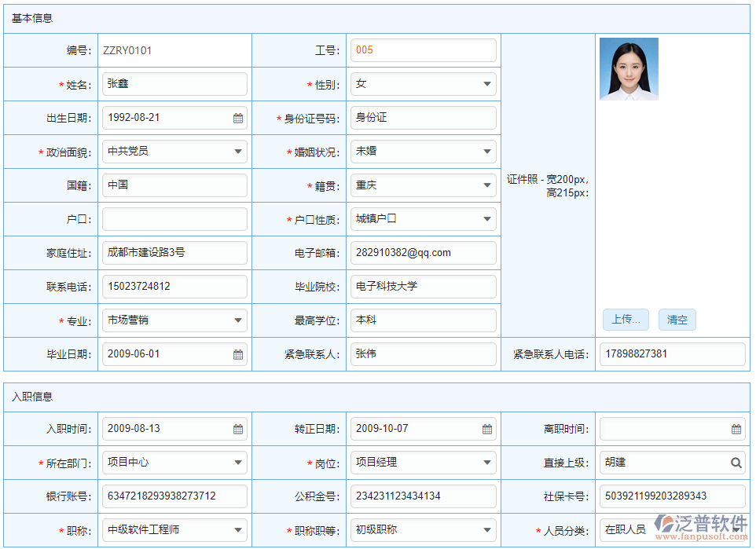Open calendar picker for 转正日期
The image size is (756, 549).
[487, 429]
